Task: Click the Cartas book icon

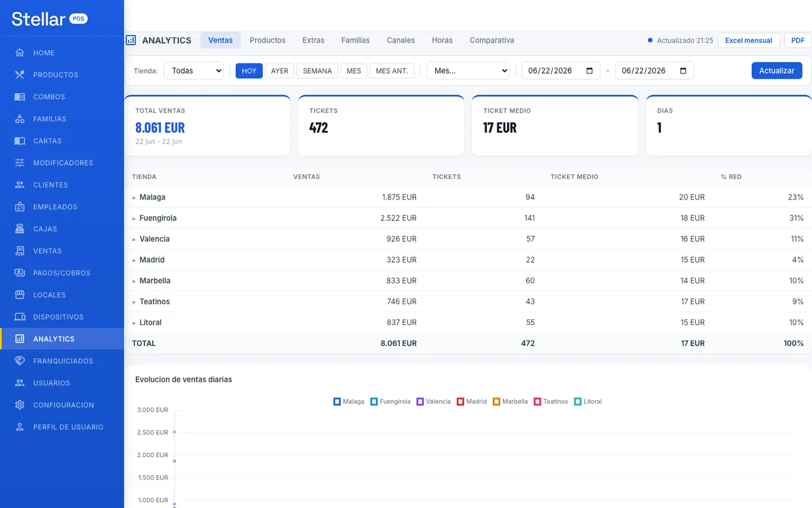Action: (x=20, y=141)
